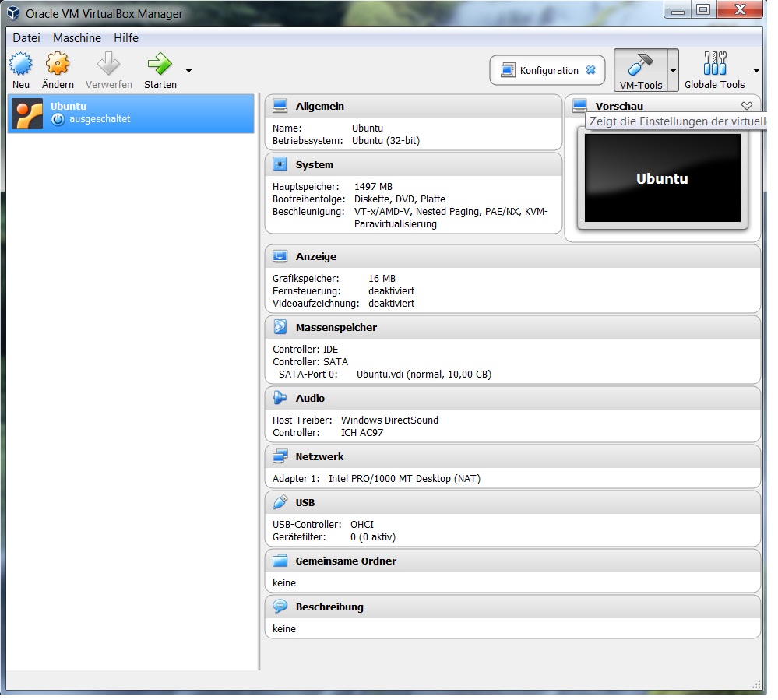
Task: Click the 16 MB Grafikspeicher value
Action: 382,279
